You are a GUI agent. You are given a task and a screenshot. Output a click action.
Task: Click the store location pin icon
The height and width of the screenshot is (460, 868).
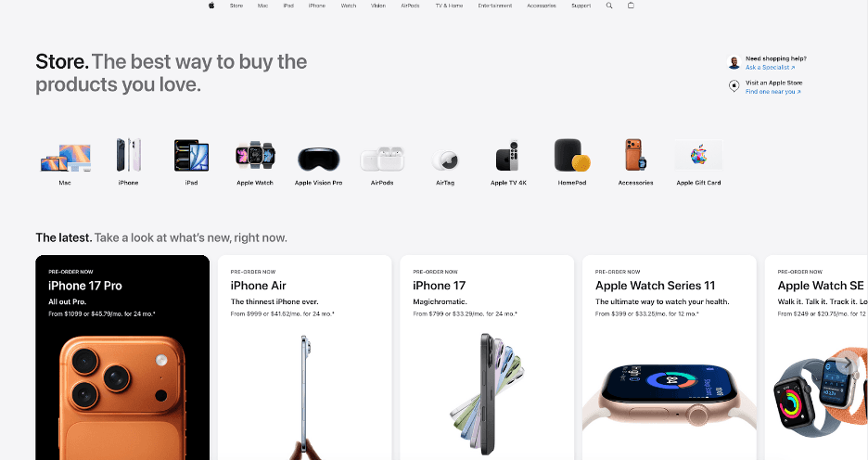point(734,86)
